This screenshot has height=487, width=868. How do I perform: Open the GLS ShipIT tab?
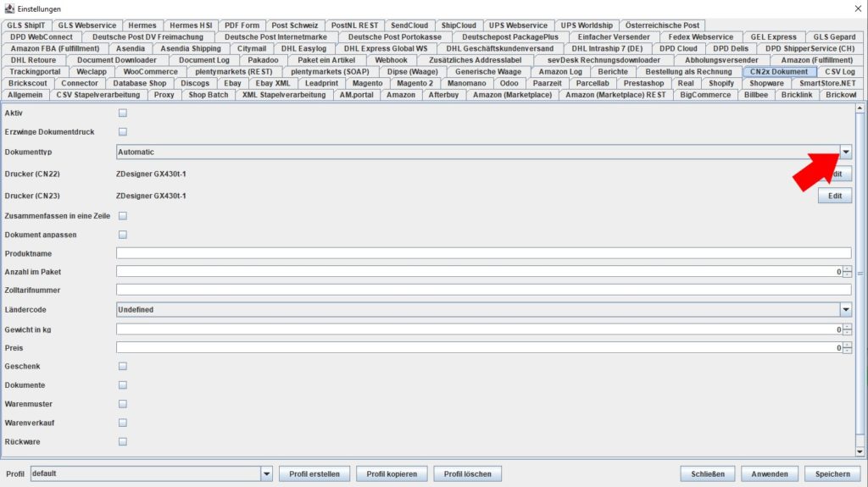[x=26, y=25]
